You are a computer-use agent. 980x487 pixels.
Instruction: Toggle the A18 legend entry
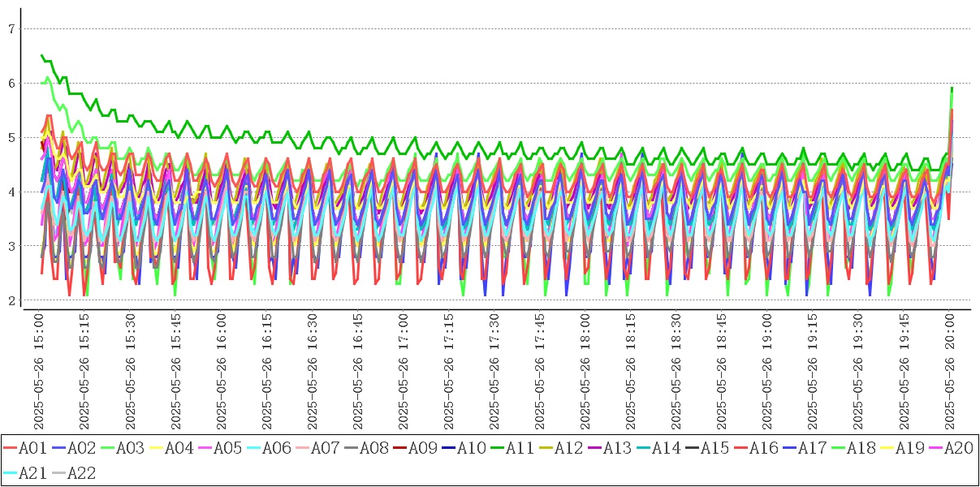pyautogui.click(x=853, y=448)
